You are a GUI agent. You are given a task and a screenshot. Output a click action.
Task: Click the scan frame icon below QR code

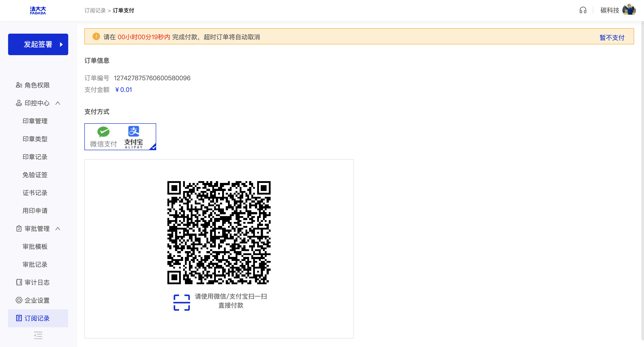click(x=182, y=302)
